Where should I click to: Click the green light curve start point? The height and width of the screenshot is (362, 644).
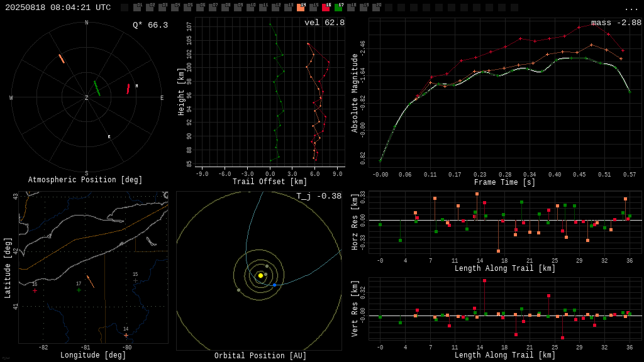click(x=380, y=160)
